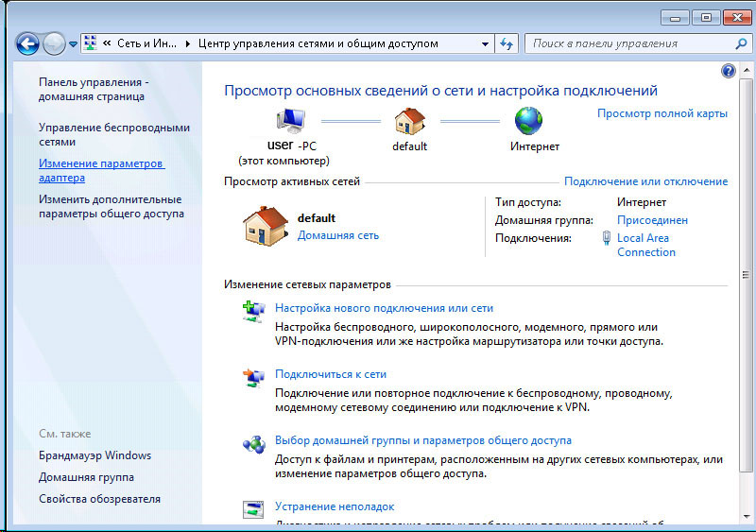
Task: Click 'Подключение или отключение' link
Action: coord(646,181)
